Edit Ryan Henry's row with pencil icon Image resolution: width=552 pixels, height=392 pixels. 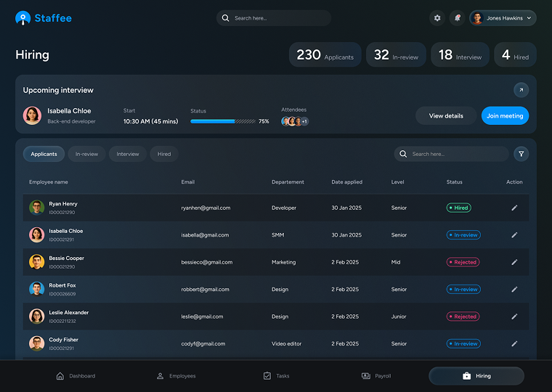click(514, 208)
